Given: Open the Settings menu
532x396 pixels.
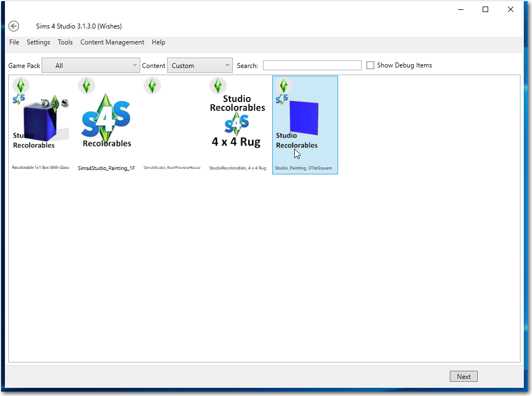Looking at the screenshot, I should [38, 42].
